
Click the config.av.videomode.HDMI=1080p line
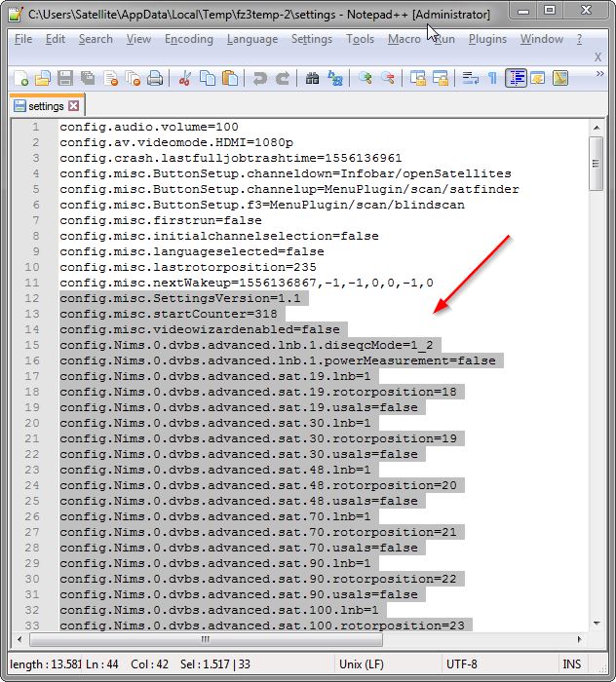(176, 142)
